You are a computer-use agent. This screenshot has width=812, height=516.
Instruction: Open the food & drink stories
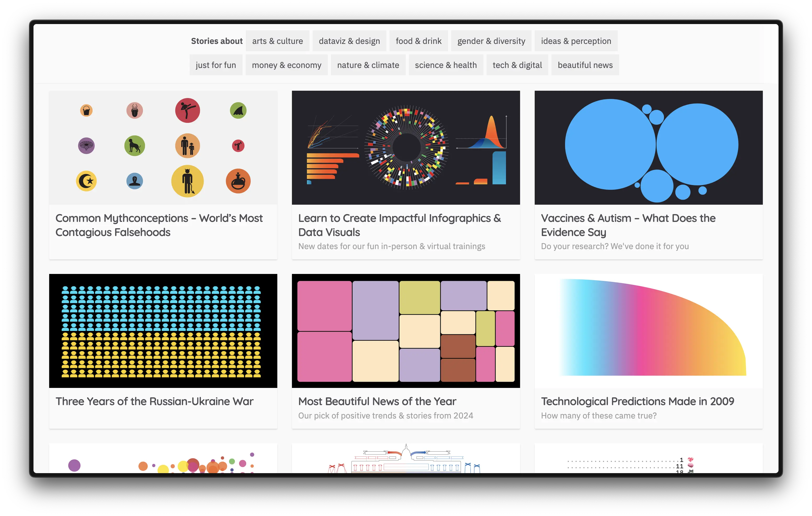tap(418, 41)
